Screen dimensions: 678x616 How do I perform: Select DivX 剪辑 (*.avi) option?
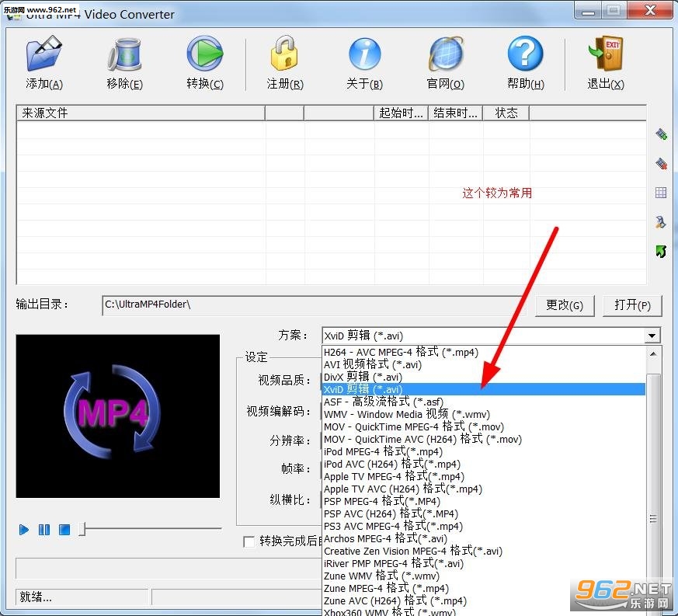tap(483, 377)
